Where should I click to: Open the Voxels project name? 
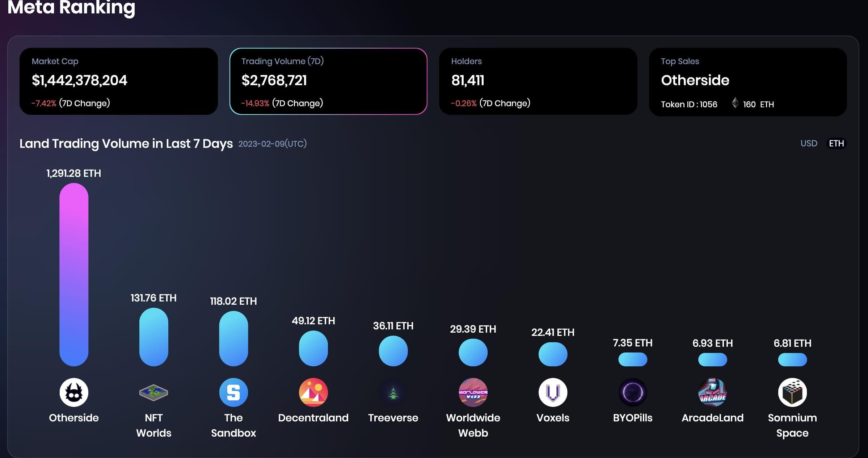(553, 418)
